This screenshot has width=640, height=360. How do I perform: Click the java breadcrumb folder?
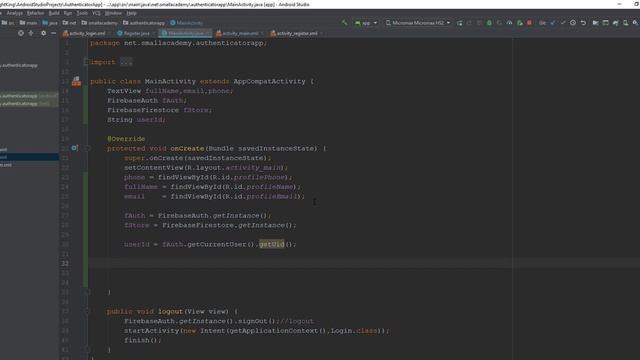tap(50, 23)
